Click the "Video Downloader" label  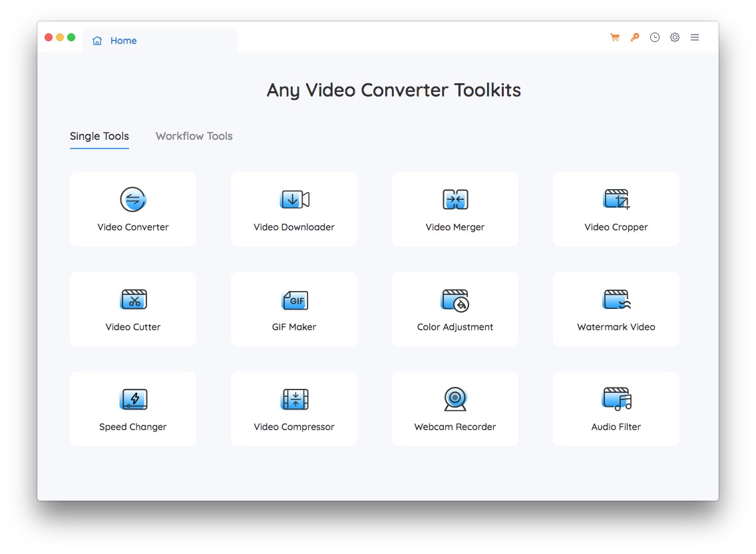coord(294,227)
